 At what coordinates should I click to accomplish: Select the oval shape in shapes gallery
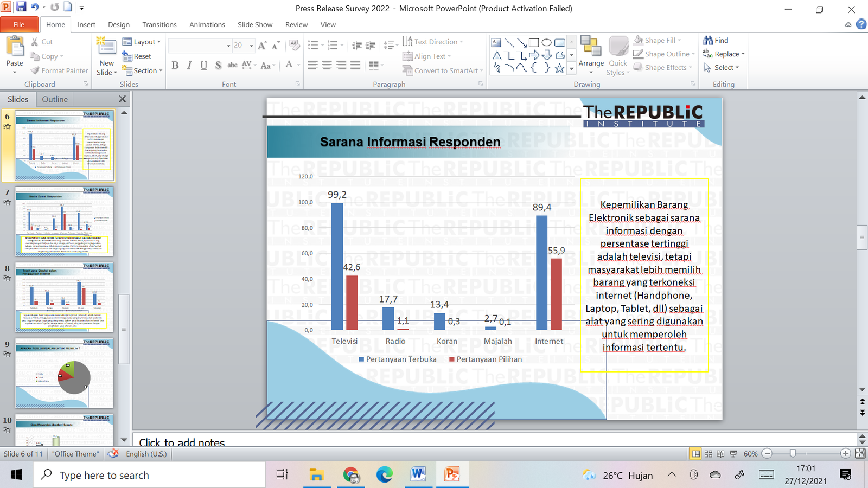(547, 42)
